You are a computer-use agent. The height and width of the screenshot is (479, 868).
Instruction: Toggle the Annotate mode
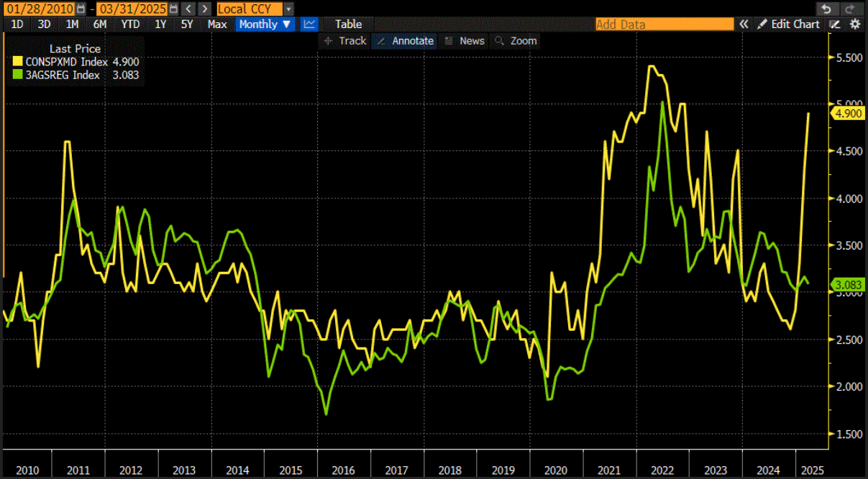tap(406, 40)
